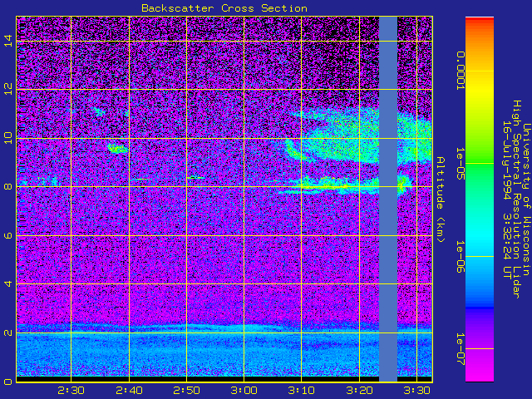Click the altitude label 14
The height and width of the screenshot is (399, 532).
(x=8, y=41)
